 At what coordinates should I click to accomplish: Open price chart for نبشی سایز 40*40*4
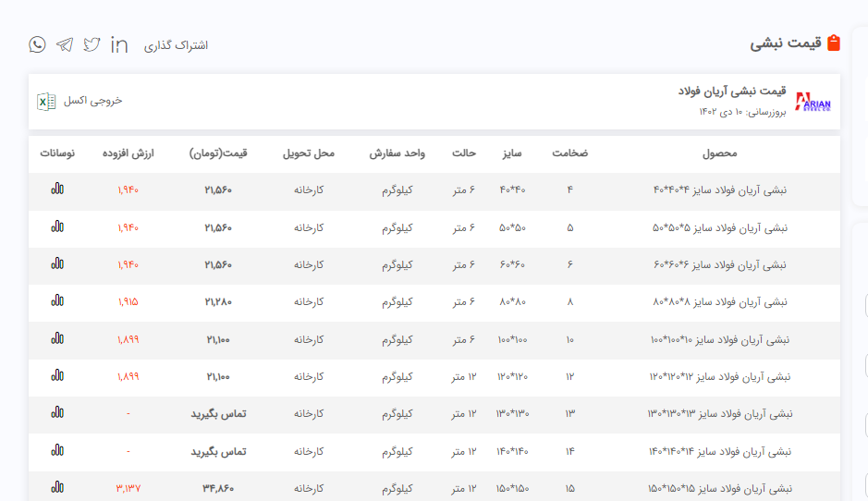click(57, 189)
